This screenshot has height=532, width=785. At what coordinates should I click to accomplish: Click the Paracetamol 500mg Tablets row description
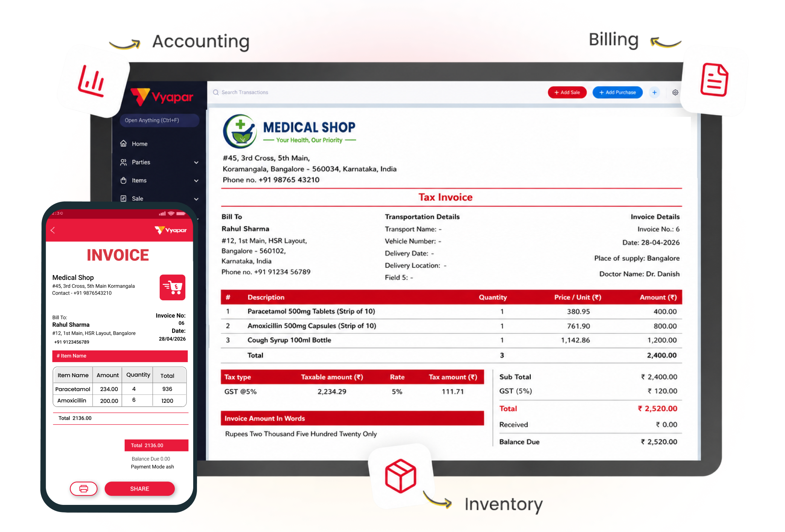(x=311, y=311)
